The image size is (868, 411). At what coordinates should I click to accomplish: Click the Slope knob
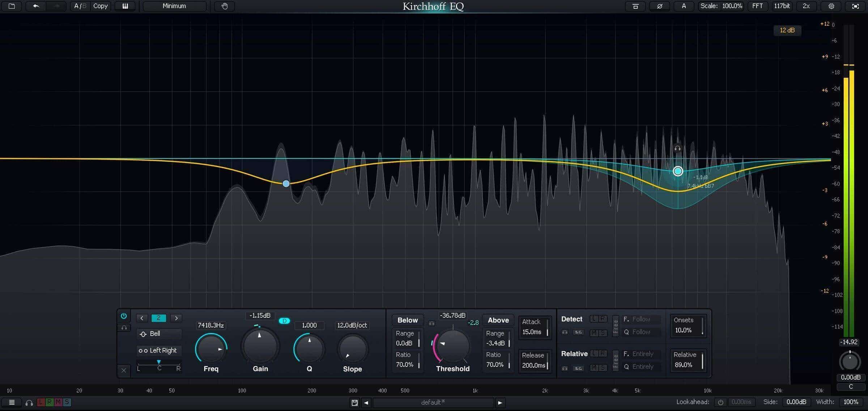click(353, 349)
